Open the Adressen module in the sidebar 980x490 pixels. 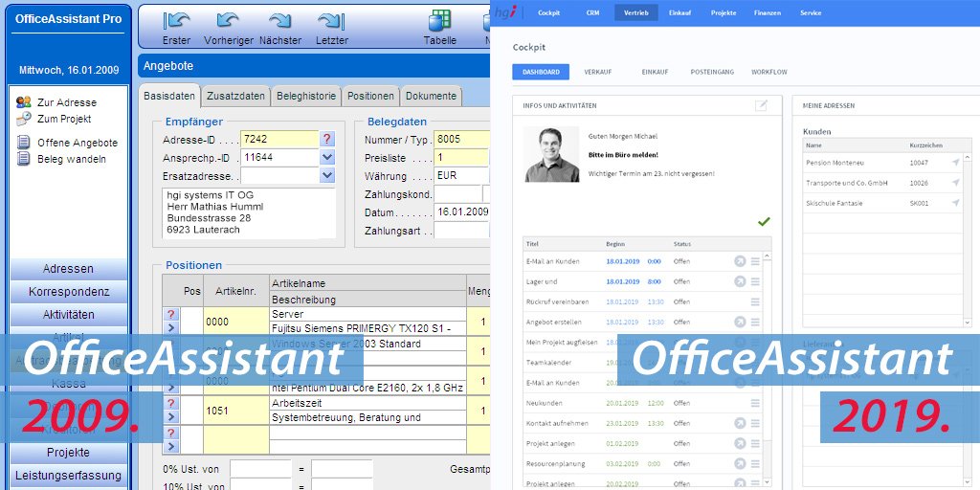(68, 269)
